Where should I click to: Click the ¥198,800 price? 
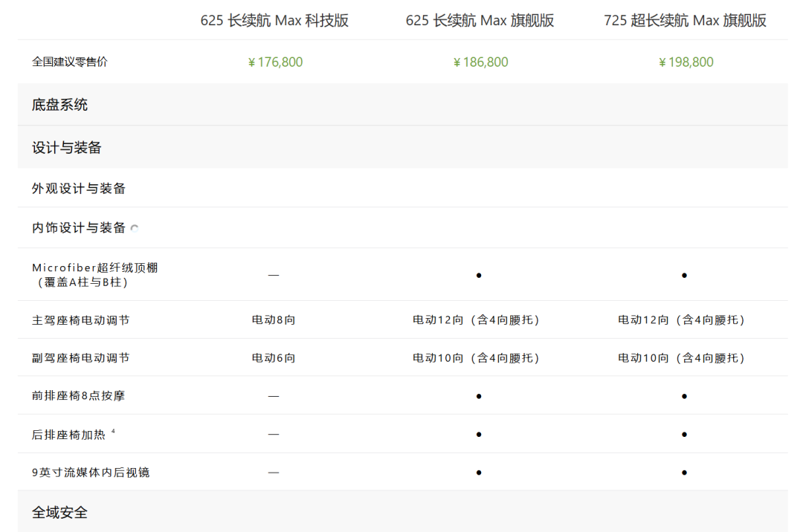pyautogui.click(x=686, y=62)
